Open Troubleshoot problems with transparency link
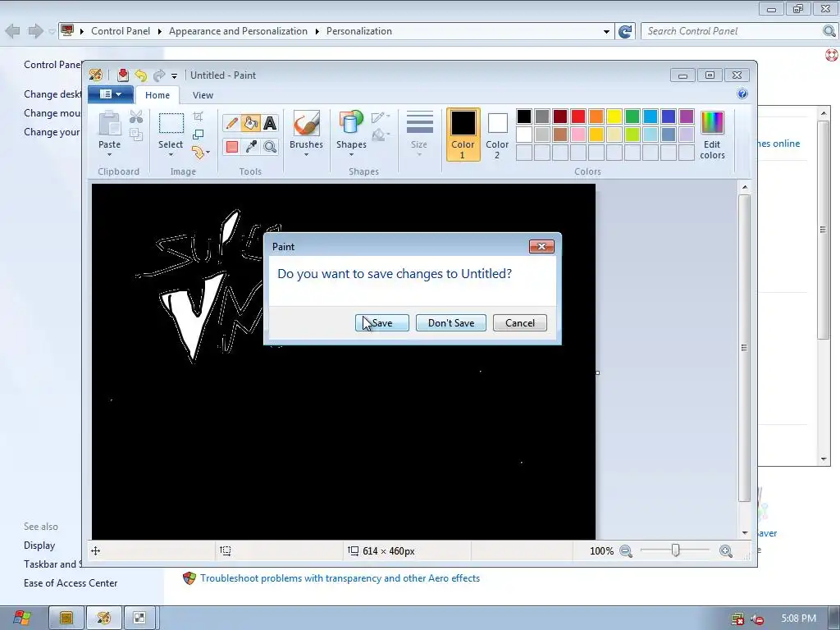Image resolution: width=840 pixels, height=630 pixels. click(x=340, y=578)
